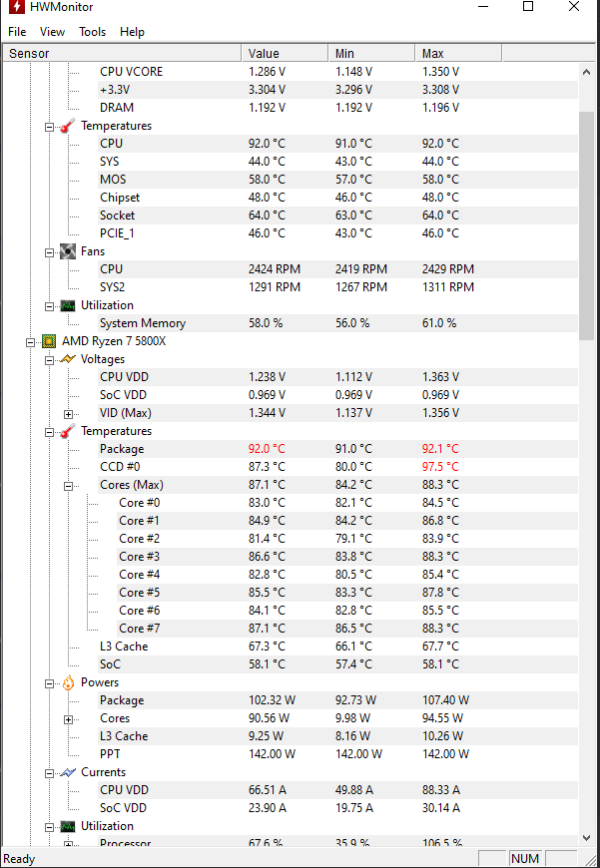The image size is (600, 868).
Task: Collapse the AMD Ryzen 7 5800X node
Action: (x=31, y=342)
